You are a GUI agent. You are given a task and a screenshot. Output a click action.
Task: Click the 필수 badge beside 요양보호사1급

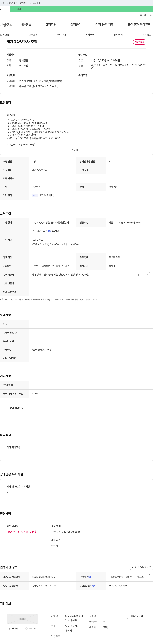[x=35, y=195]
